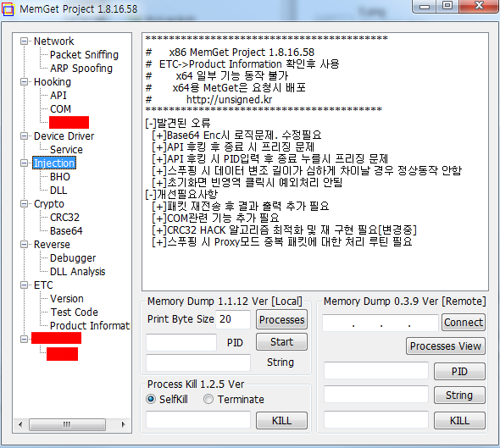The image size is (500, 448).
Task: Select Service under Device Driver
Action: [66, 149]
